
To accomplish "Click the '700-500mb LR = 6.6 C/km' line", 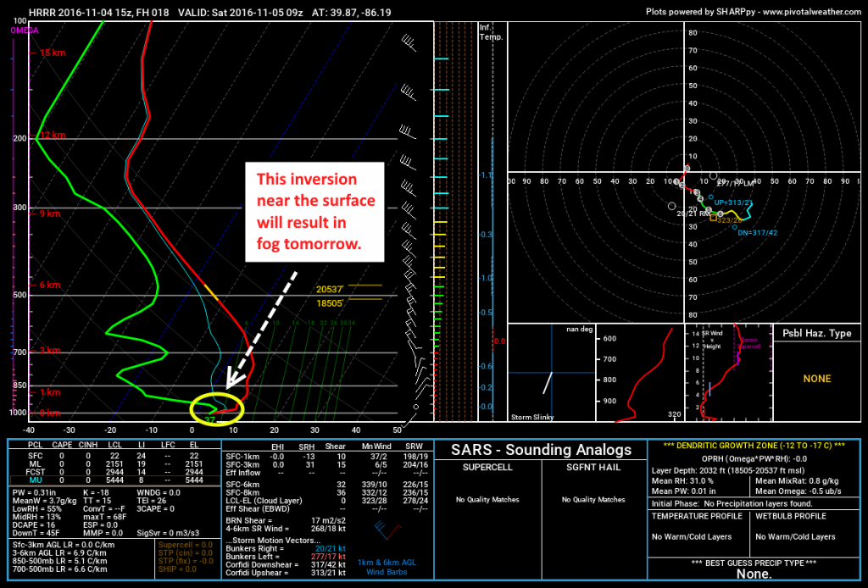I will (60, 569).
